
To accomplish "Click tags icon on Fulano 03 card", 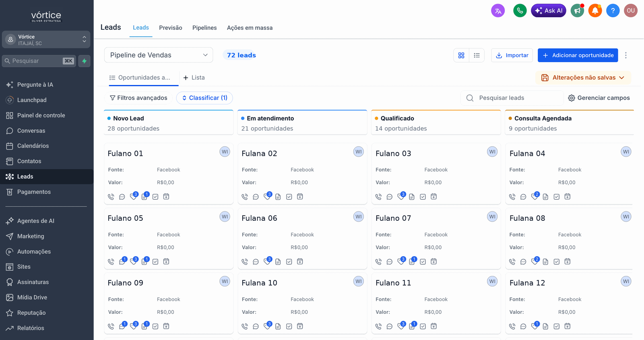I will (400, 196).
